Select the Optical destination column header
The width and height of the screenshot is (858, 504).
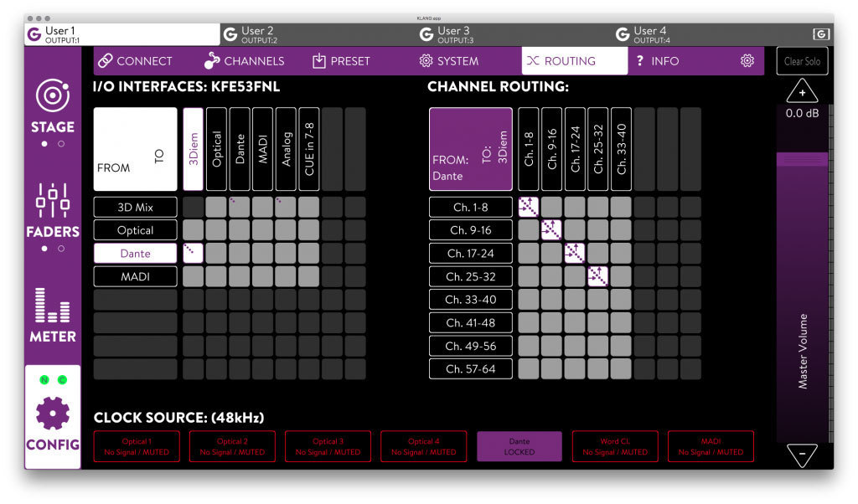coord(216,149)
